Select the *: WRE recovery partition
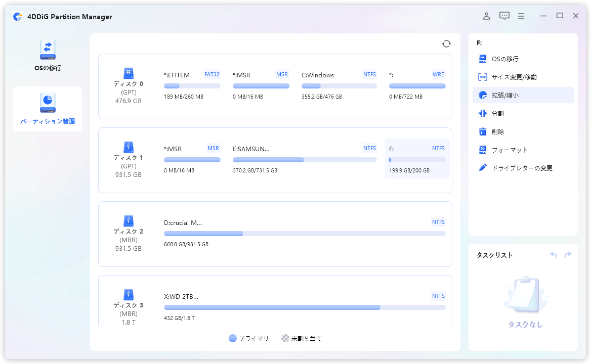 [x=417, y=85]
